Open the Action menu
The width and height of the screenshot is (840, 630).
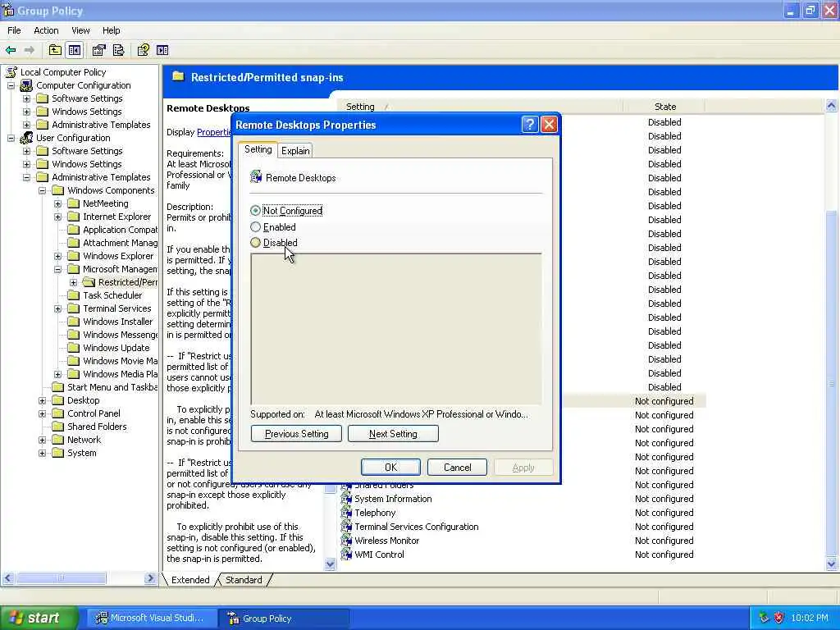pyautogui.click(x=46, y=30)
